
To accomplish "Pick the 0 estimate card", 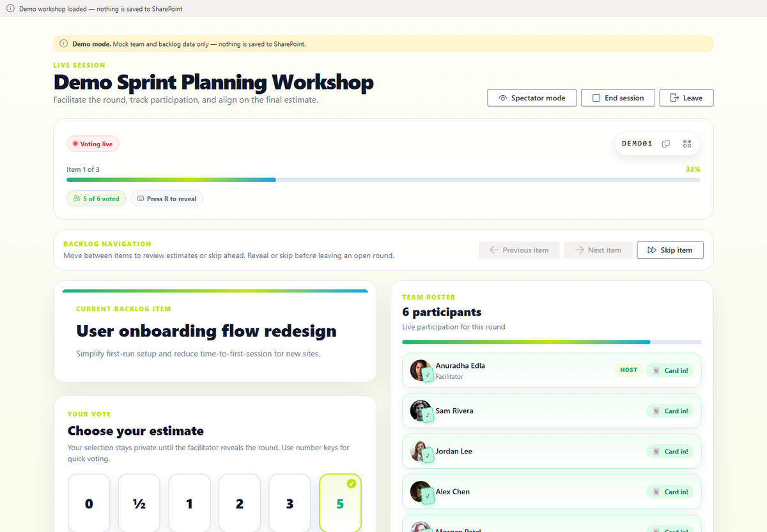I will coord(89,503).
